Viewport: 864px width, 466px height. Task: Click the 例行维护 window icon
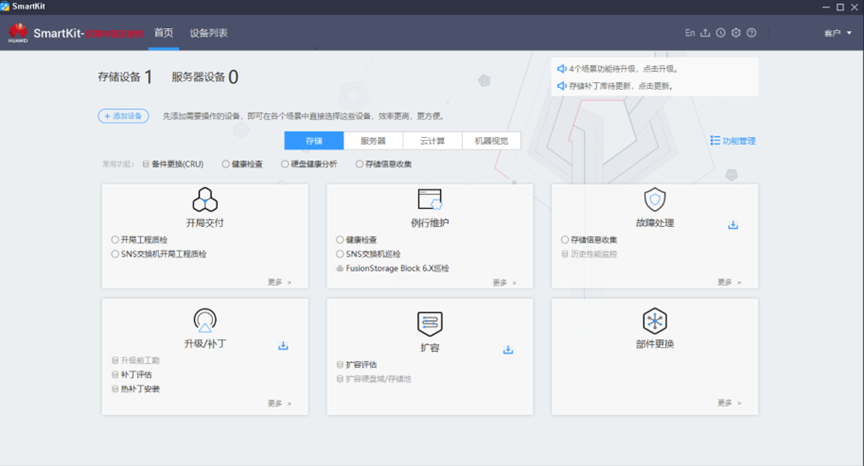click(430, 199)
